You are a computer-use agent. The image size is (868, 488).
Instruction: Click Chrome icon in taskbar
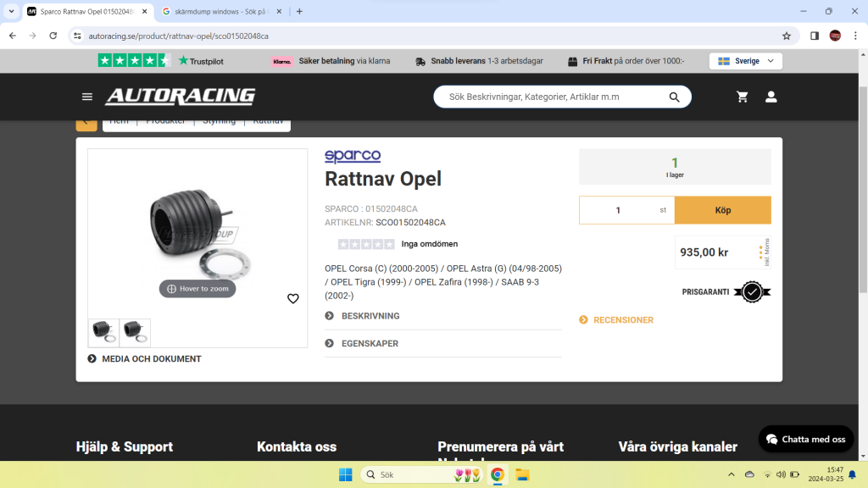pos(497,474)
